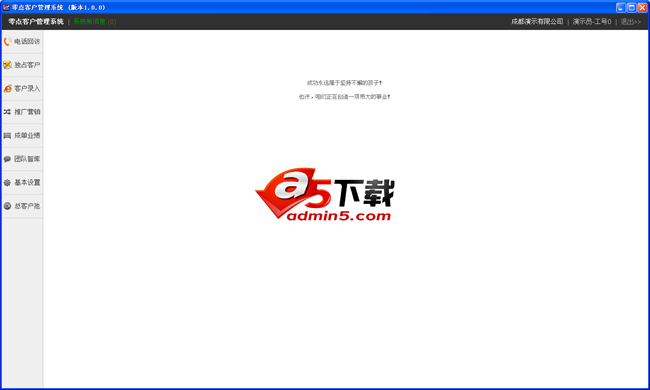Open 基本设置 basic settings
650x390 pixels.
[x=22, y=182]
